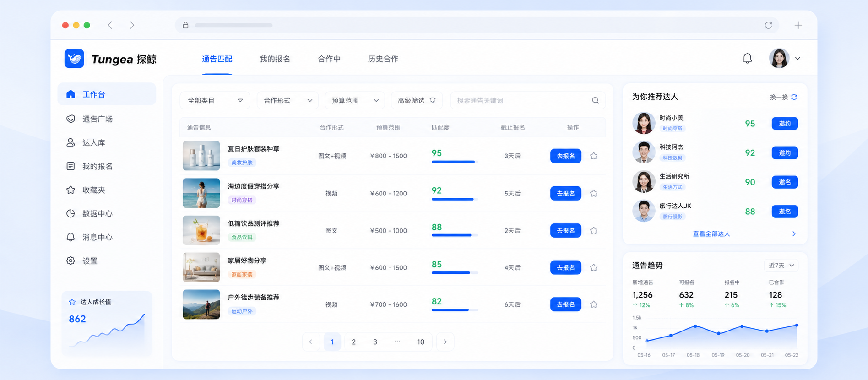Image resolution: width=868 pixels, height=380 pixels.
Task: Open the 夏日护肤套装种草 thumbnail
Action: (x=201, y=156)
